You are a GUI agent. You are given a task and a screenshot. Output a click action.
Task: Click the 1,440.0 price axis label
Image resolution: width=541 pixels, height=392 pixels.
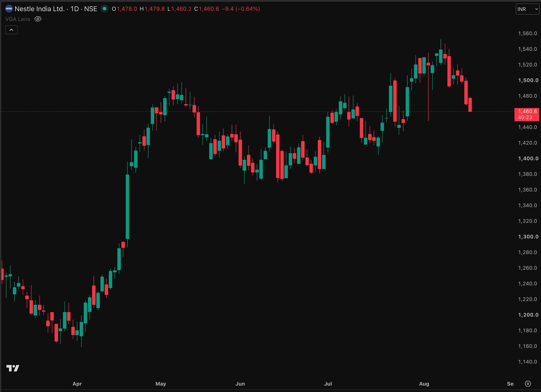pyautogui.click(x=527, y=127)
